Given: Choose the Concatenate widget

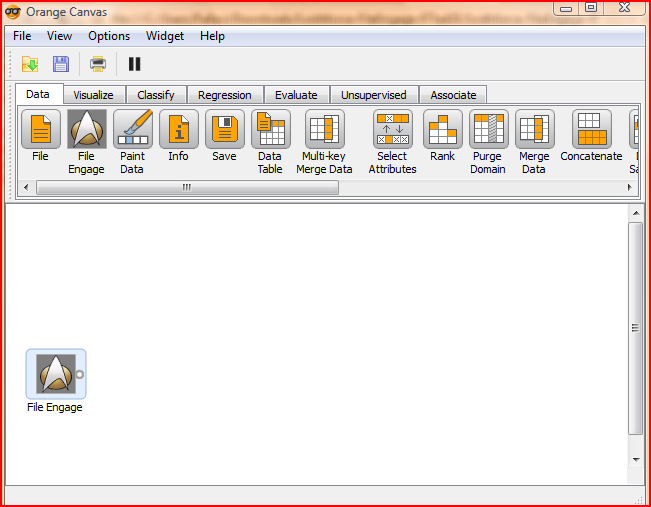Looking at the screenshot, I should (x=592, y=129).
